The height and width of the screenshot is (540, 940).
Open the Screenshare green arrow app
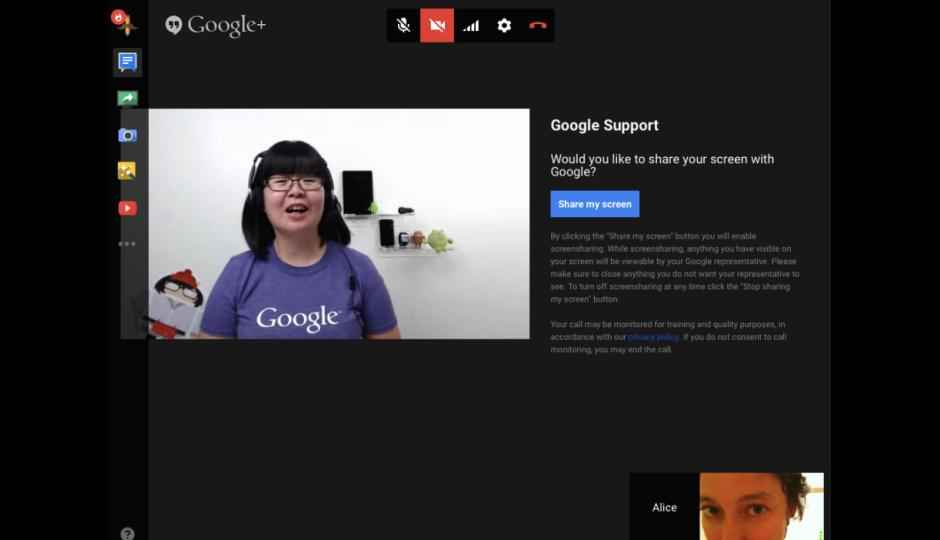[127, 98]
